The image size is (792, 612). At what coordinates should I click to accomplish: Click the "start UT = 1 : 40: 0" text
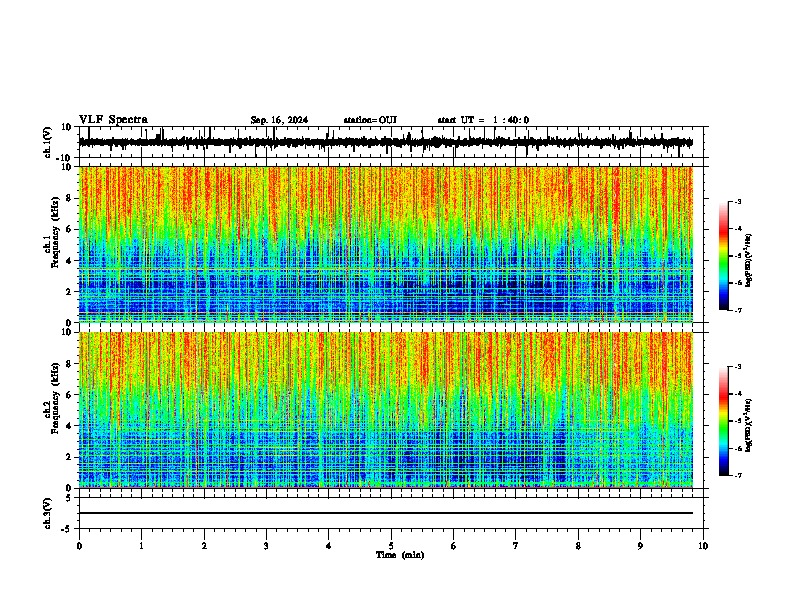tap(483, 120)
